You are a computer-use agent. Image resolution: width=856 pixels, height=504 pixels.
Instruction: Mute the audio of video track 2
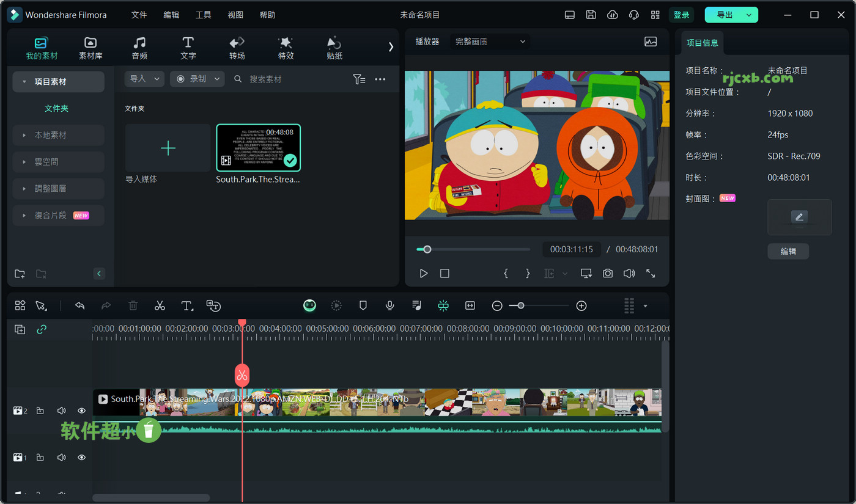[61, 411]
